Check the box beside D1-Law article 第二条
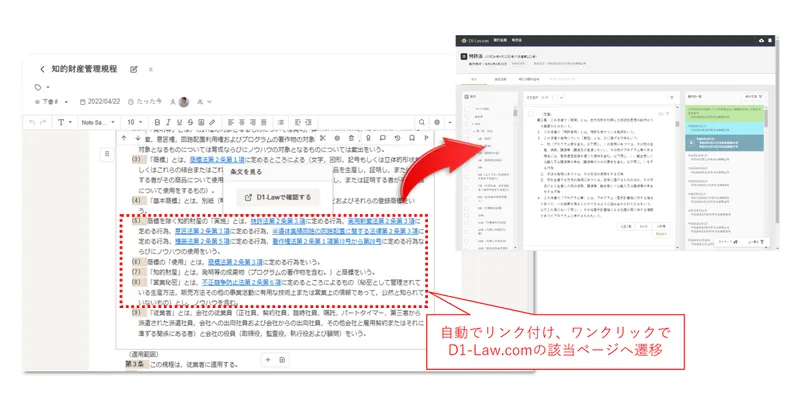Screen dimensions: 800x420 [x=531, y=114]
